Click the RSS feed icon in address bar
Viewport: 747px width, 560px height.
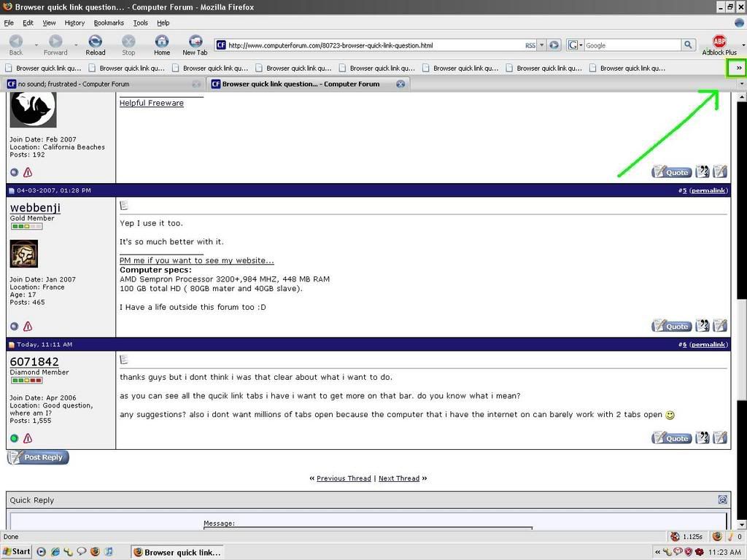click(x=530, y=45)
